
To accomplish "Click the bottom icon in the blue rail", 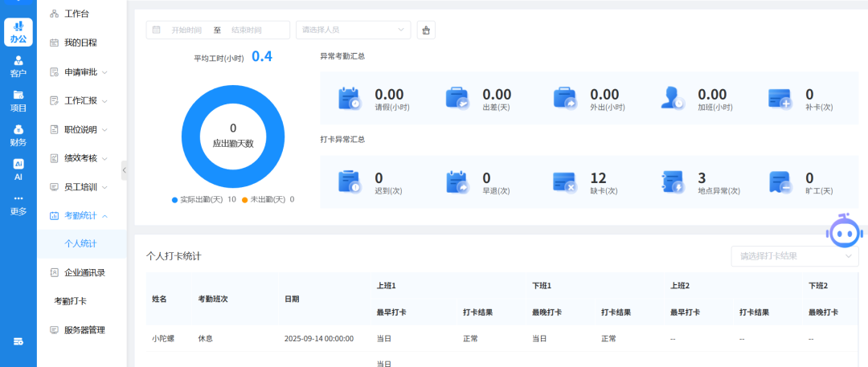I will [18, 341].
